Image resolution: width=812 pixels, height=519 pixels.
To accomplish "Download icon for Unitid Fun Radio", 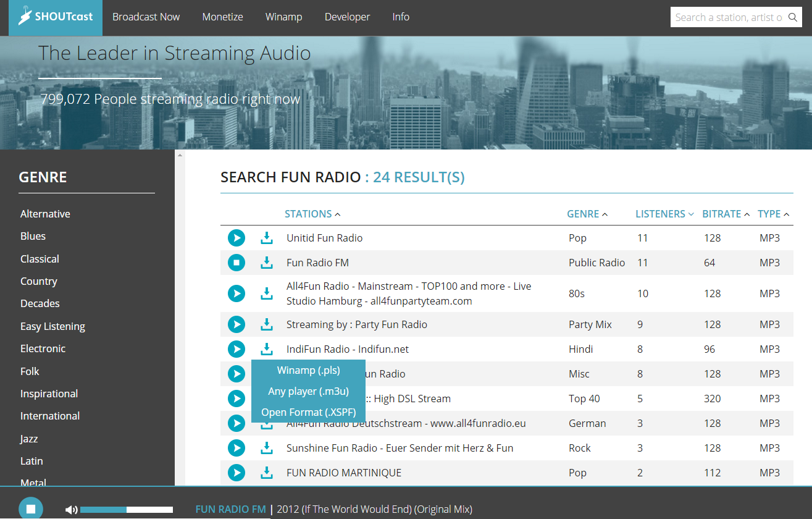I will [x=266, y=238].
